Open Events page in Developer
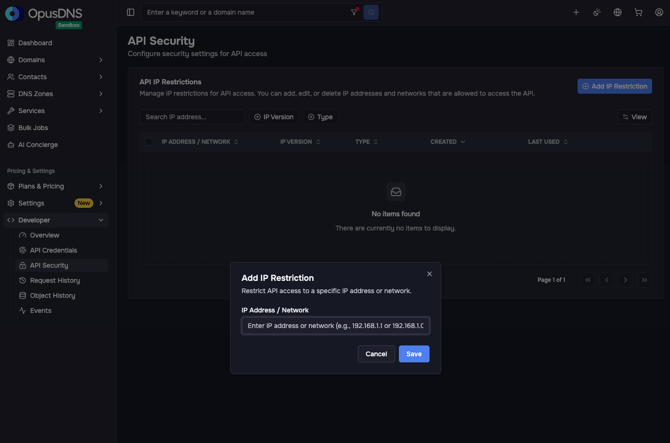 pos(62,311)
